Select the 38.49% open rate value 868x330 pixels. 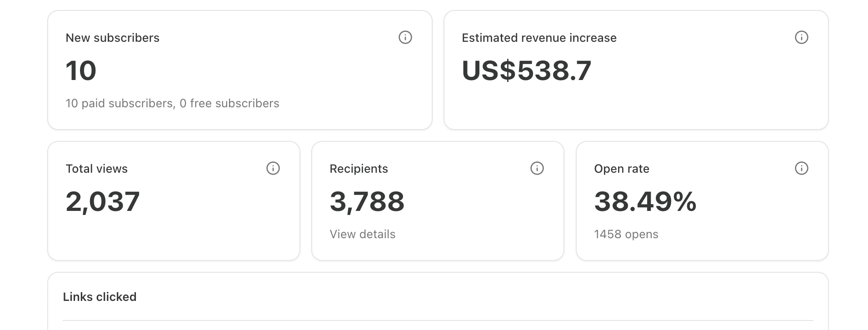click(x=645, y=201)
